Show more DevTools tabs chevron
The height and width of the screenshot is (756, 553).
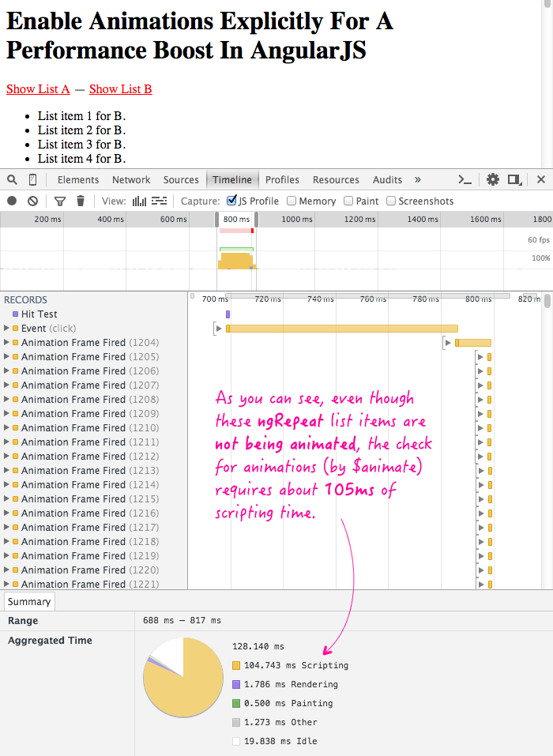tap(418, 180)
